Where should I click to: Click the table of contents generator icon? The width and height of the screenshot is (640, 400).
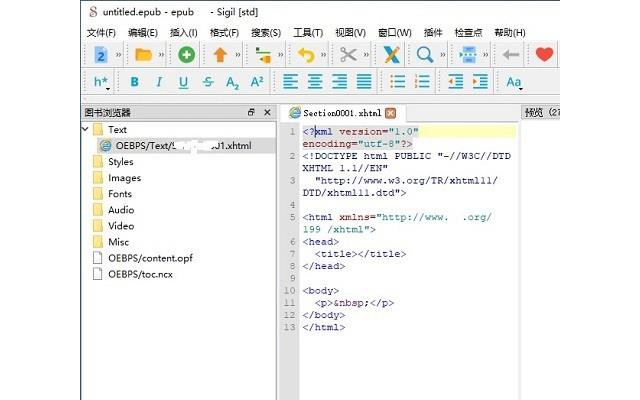[468, 55]
